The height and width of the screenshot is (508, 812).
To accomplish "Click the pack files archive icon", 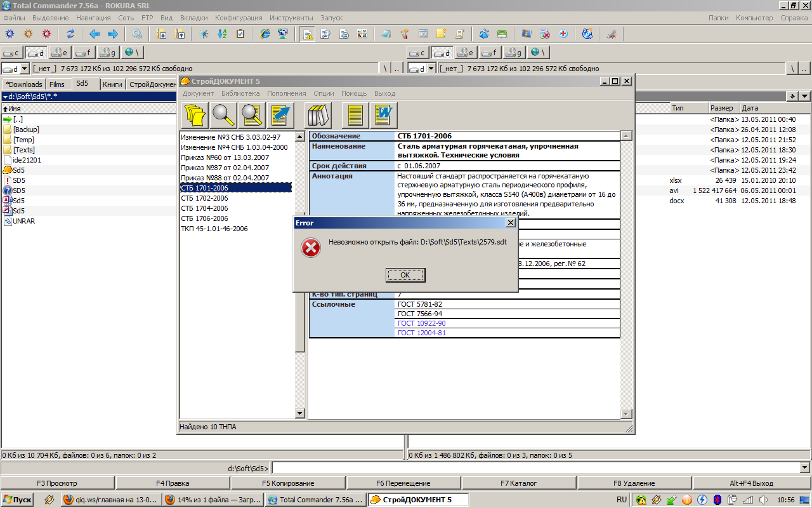I will (x=162, y=34).
